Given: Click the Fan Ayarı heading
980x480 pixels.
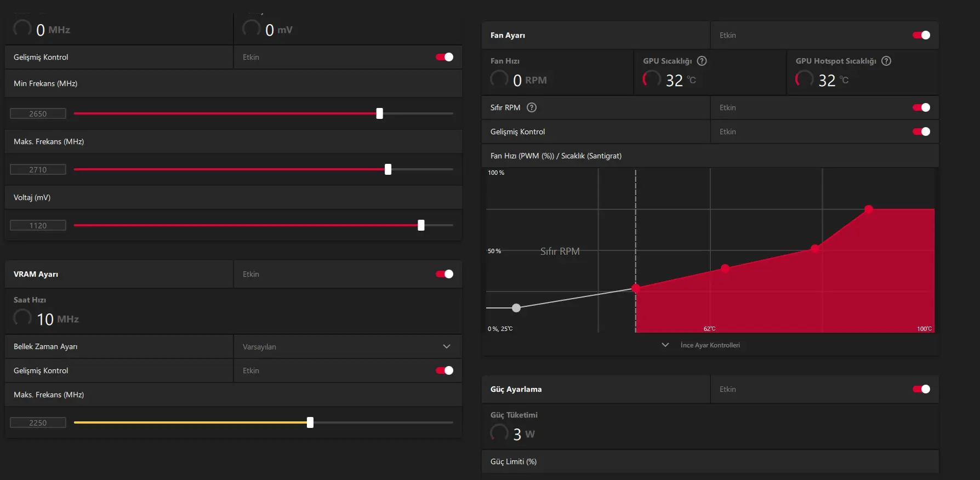Looking at the screenshot, I should (508, 35).
